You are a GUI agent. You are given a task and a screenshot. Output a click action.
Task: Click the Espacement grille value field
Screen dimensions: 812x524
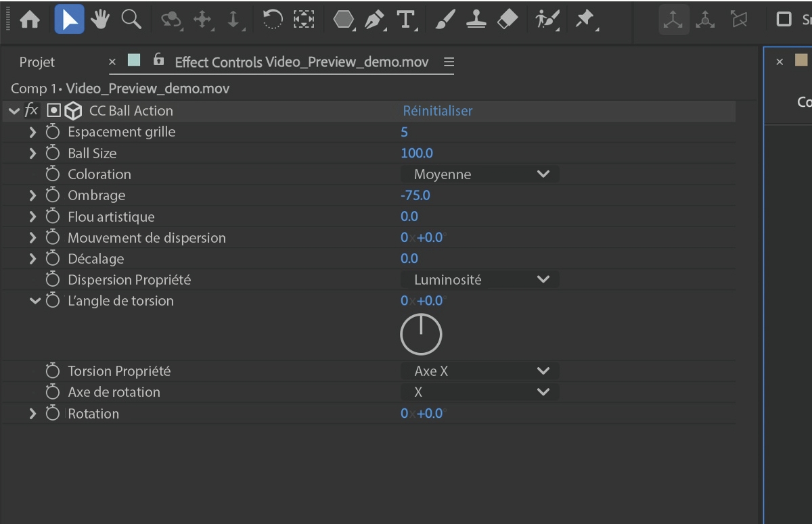[405, 132]
